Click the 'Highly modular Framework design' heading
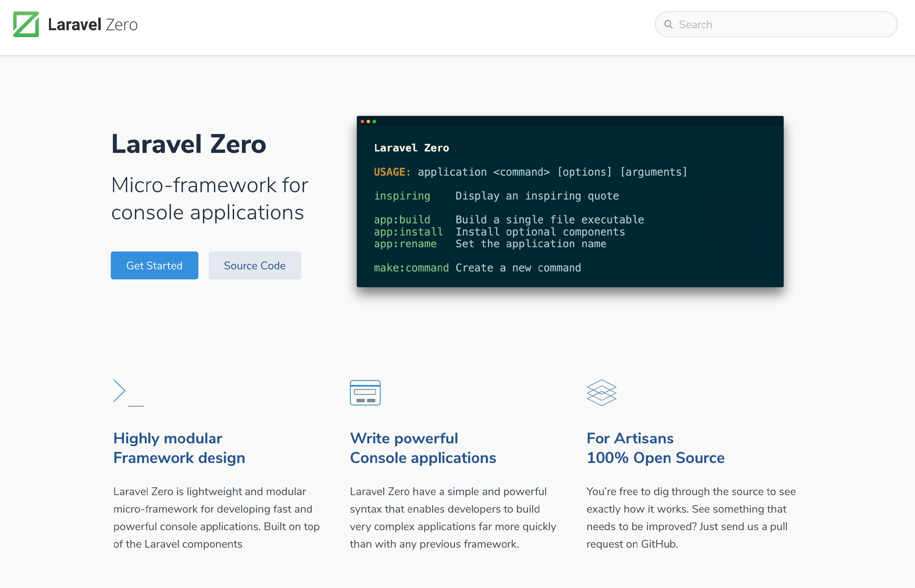This screenshot has width=915, height=588. (x=179, y=448)
